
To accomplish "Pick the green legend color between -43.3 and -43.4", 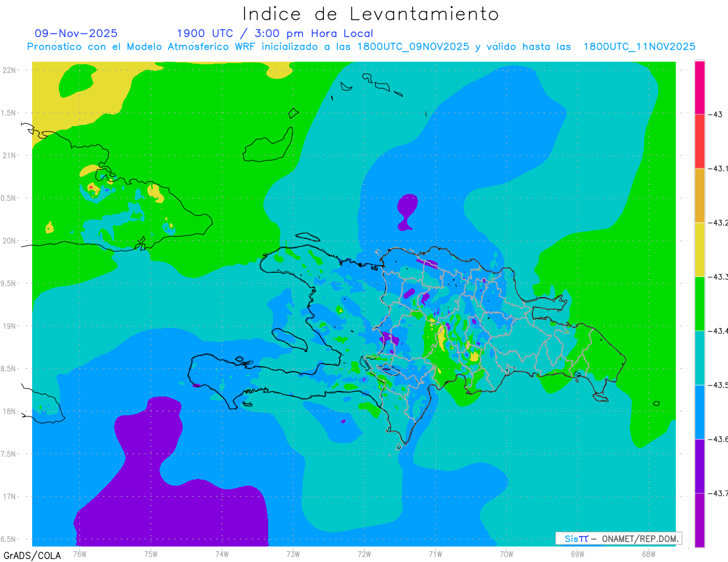I will [699, 303].
